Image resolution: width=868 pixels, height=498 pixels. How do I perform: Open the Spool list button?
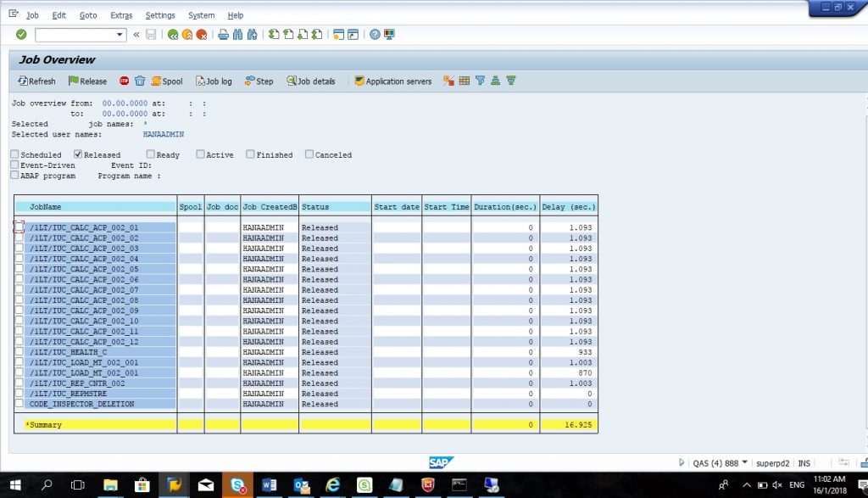click(167, 81)
